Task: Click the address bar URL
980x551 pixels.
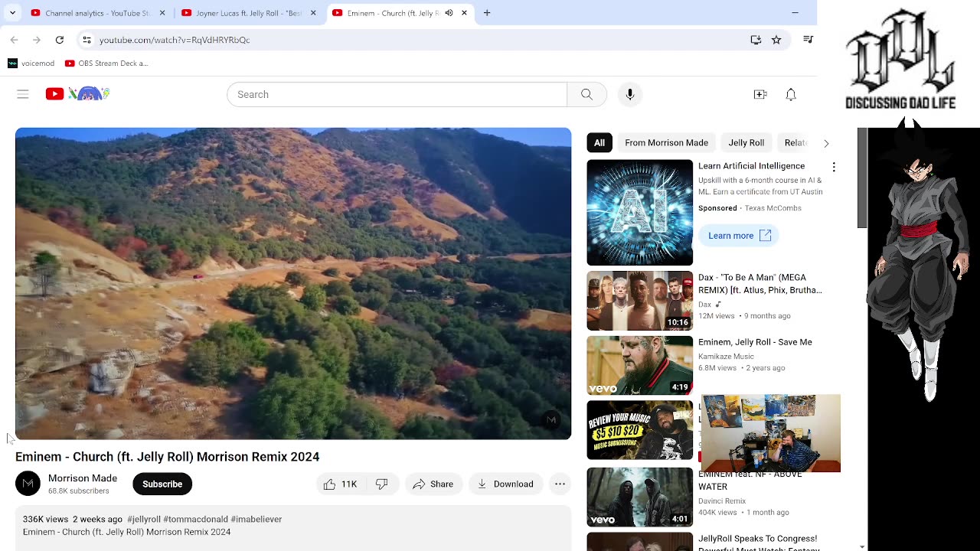Action: pyautogui.click(x=175, y=40)
